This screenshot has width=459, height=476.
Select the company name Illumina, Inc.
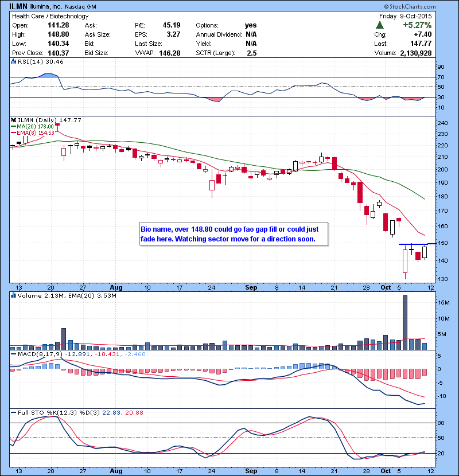pos(46,6)
